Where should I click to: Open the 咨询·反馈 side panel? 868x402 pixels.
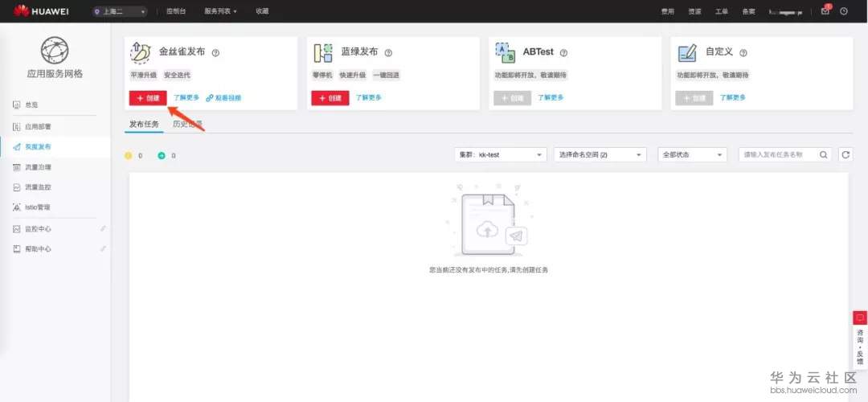coord(860,347)
